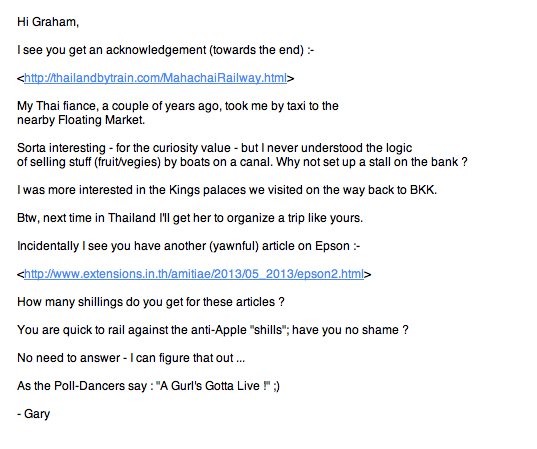This screenshot has width=537, height=449.
Task: Click the 'As the Poll-Dancers say' line
Action: (148, 386)
